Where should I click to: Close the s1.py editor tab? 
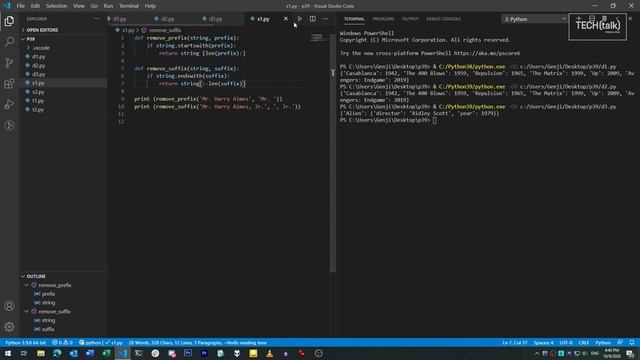coord(286,19)
